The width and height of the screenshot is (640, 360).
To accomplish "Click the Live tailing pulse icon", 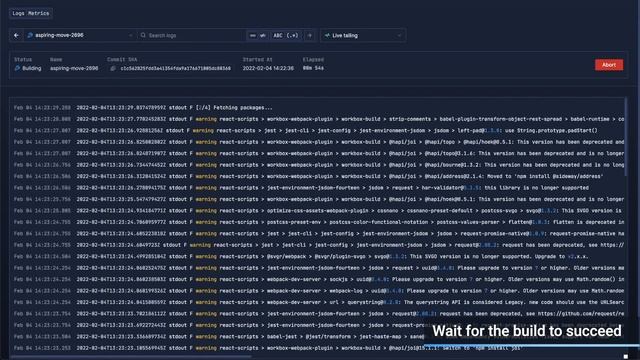I will pos(327,36).
